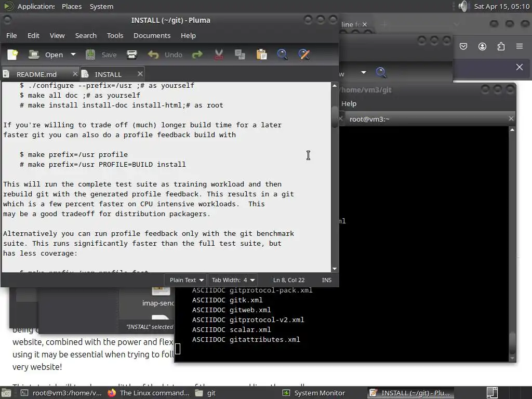Click gitattributes.xml line in terminal
The image size is (532, 399).
(x=246, y=340)
